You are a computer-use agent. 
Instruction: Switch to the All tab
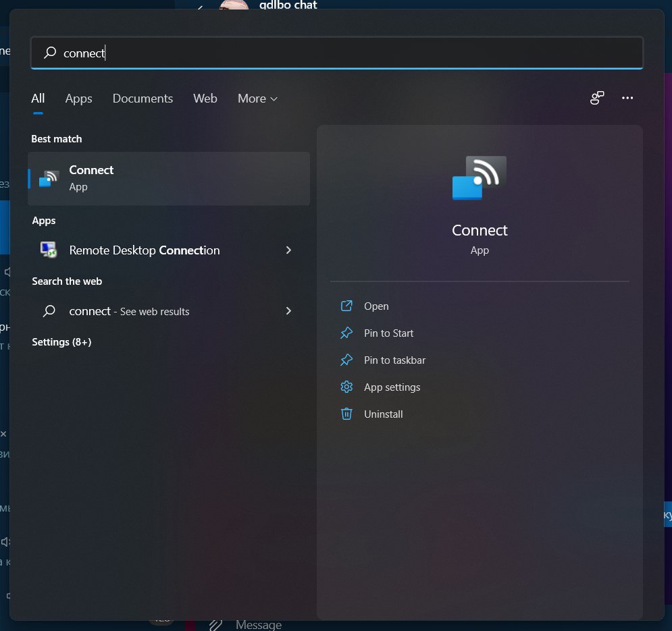pos(38,99)
